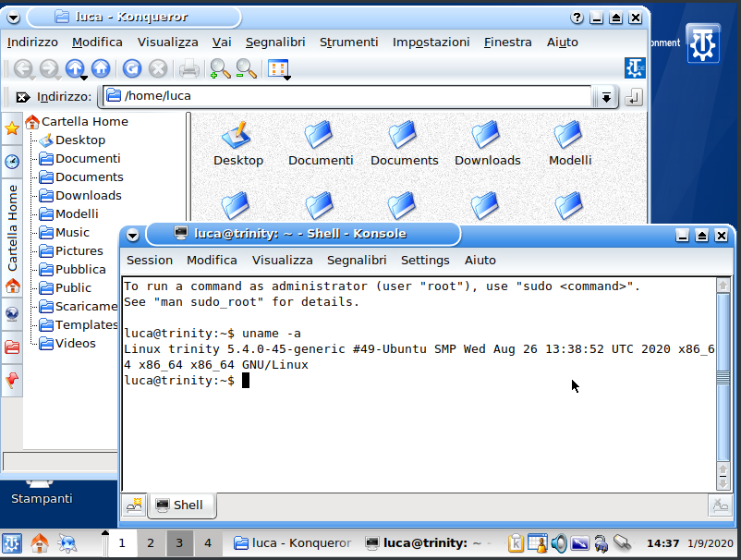Select the Shell tab in Konsole

coord(182,505)
